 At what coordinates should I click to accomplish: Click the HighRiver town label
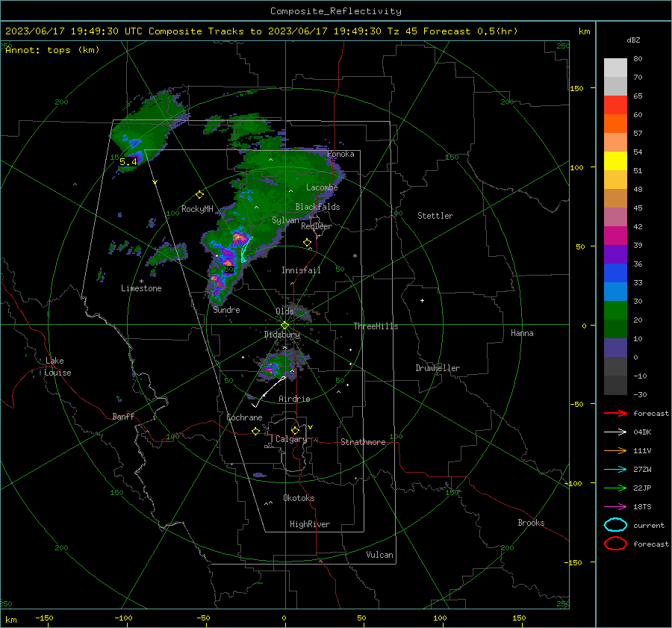coord(310,524)
